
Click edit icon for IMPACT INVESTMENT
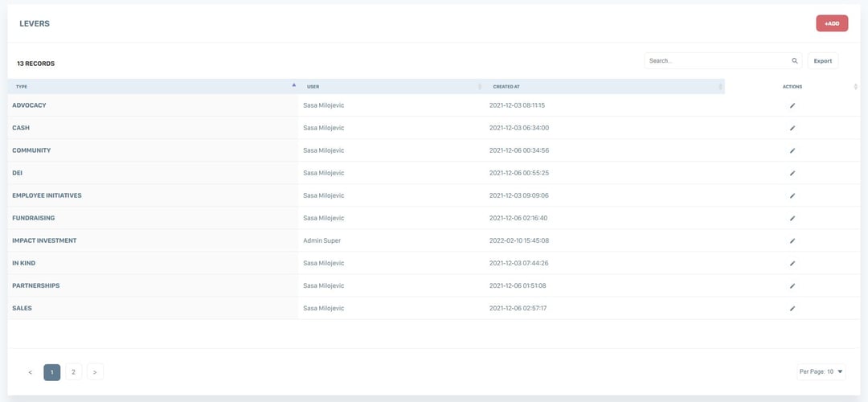coord(792,240)
